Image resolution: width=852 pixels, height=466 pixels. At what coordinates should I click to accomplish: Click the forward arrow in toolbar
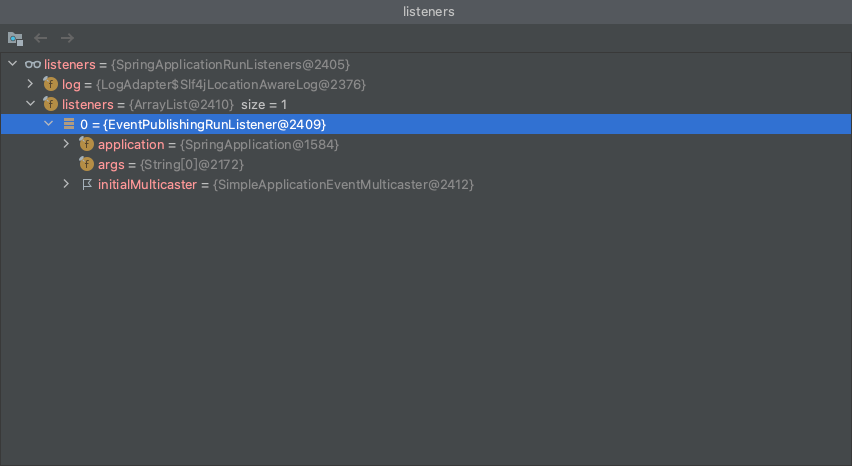[67, 38]
